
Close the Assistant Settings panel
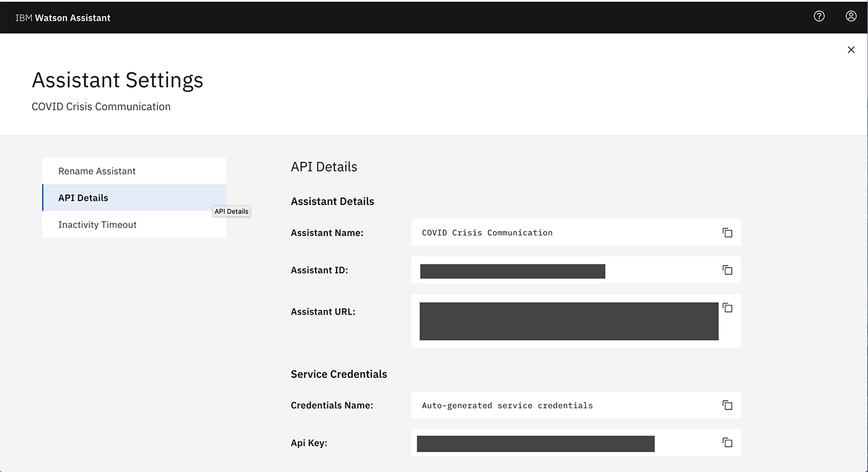click(851, 50)
